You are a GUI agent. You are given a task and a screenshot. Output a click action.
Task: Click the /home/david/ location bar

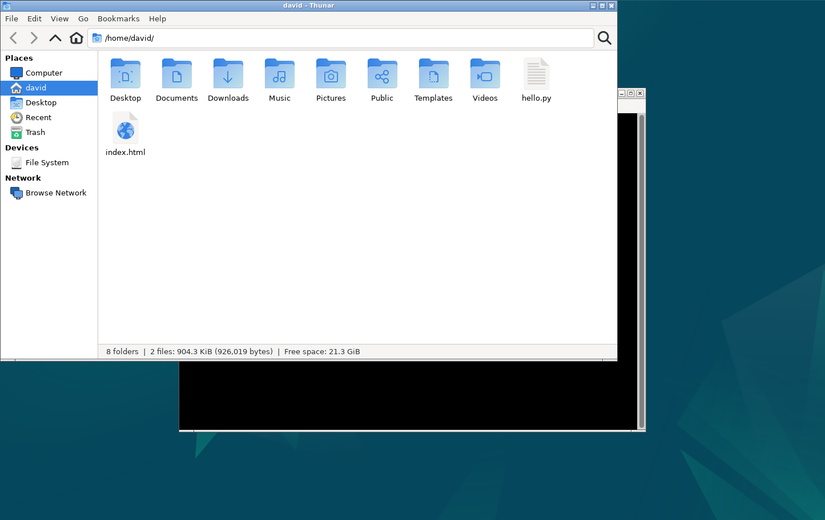pos(341,38)
